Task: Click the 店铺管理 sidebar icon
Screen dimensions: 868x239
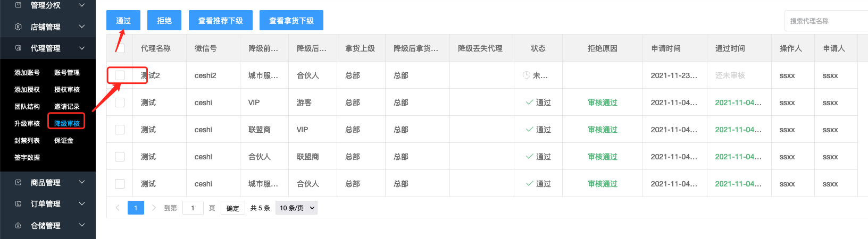Action: click(18, 27)
